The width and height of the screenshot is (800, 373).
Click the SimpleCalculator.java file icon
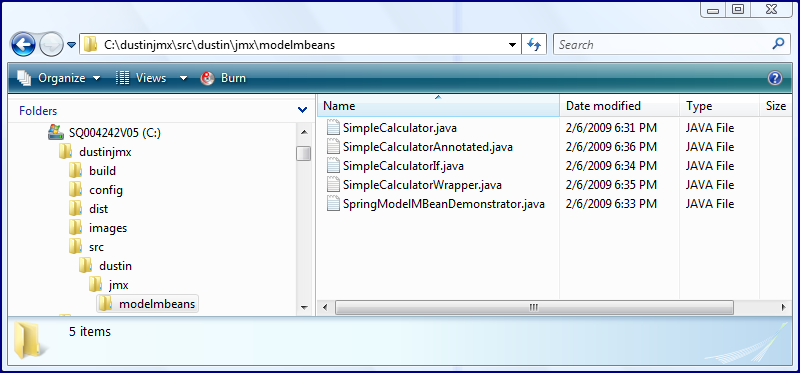[x=333, y=128]
